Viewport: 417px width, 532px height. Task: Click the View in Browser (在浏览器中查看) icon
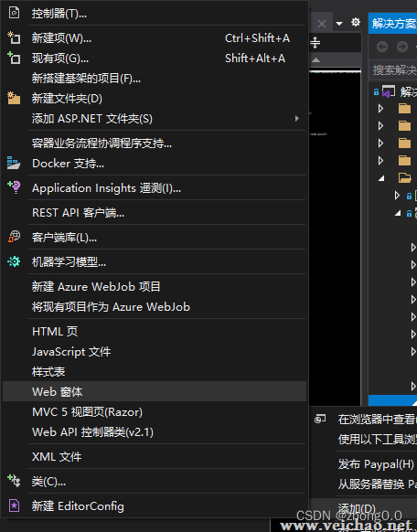(x=320, y=419)
